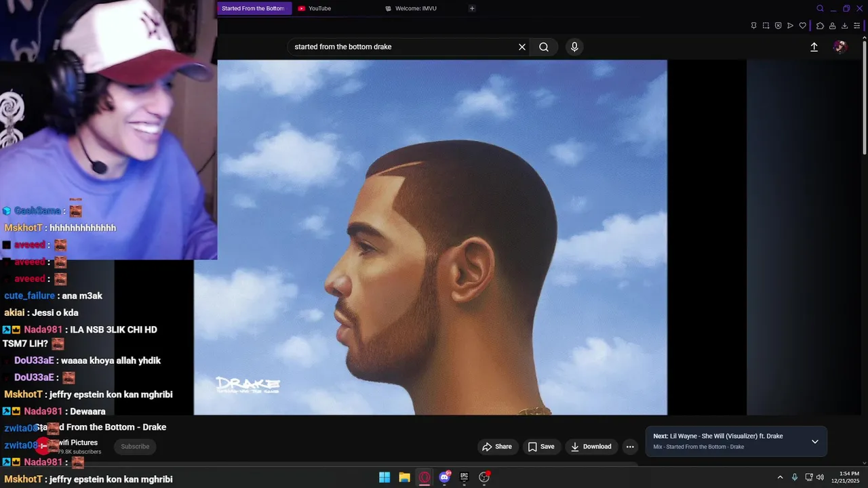The width and height of the screenshot is (868, 488).
Task: Open the volume speaker tray icon
Action: [820, 477]
